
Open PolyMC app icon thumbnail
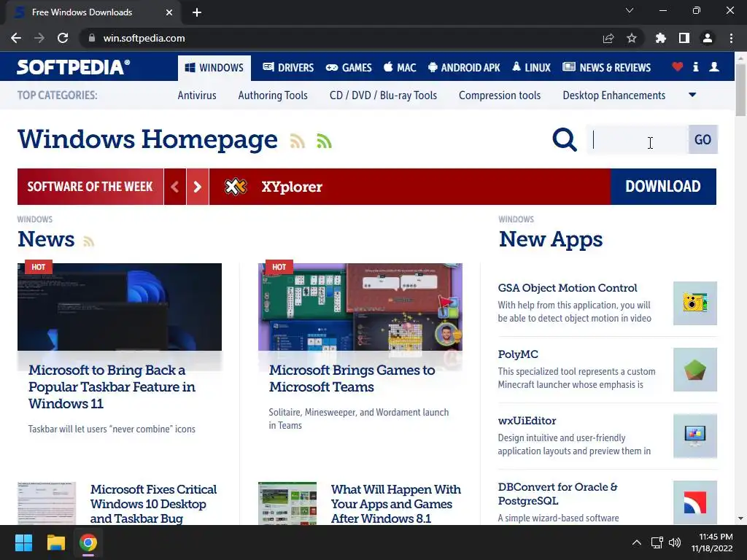pos(694,370)
